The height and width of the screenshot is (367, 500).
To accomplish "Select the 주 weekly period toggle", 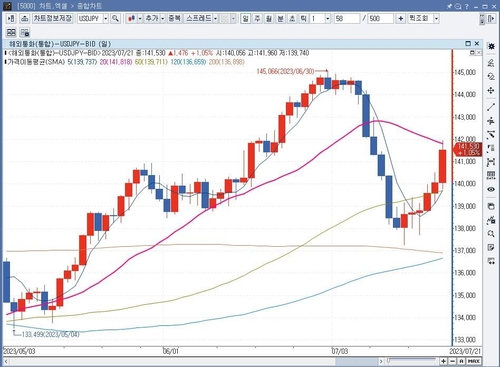I will pos(257,18).
